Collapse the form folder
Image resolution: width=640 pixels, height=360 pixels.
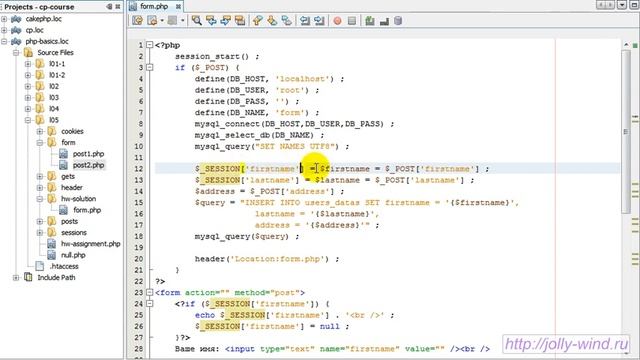click(40, 142)
